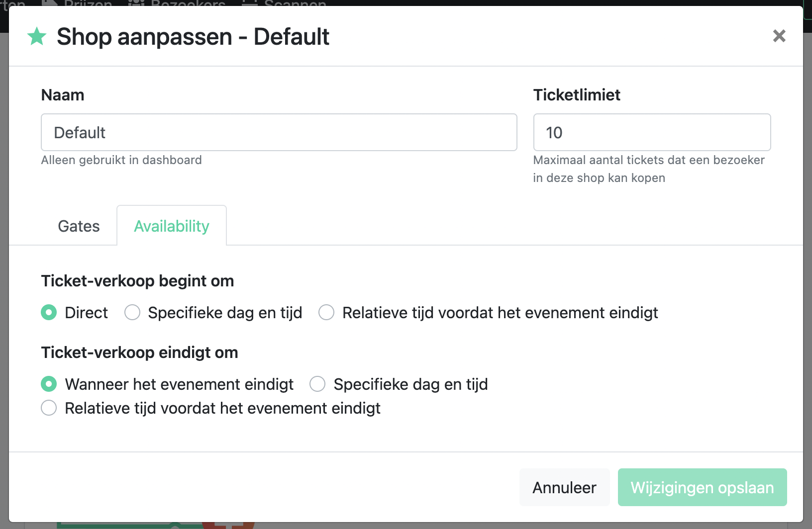
Task: Click the Bezoekers people icon in navbar
Action: coord(136,3)
